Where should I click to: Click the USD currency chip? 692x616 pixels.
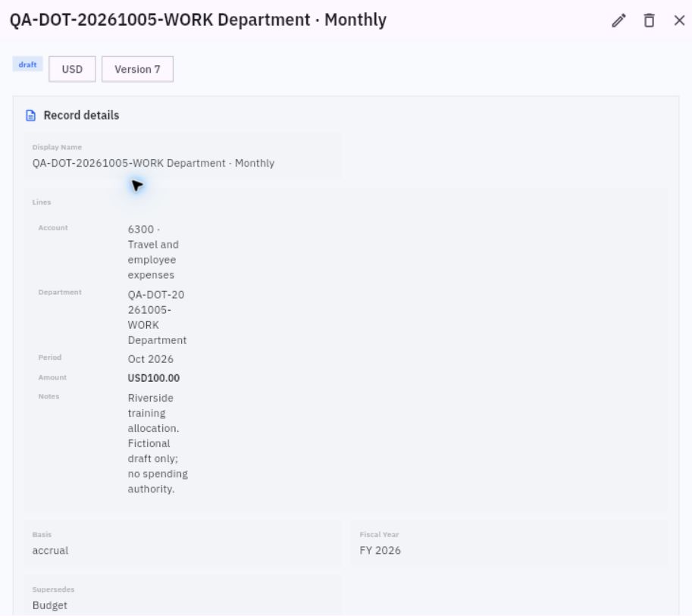click(x=72, y=69)
